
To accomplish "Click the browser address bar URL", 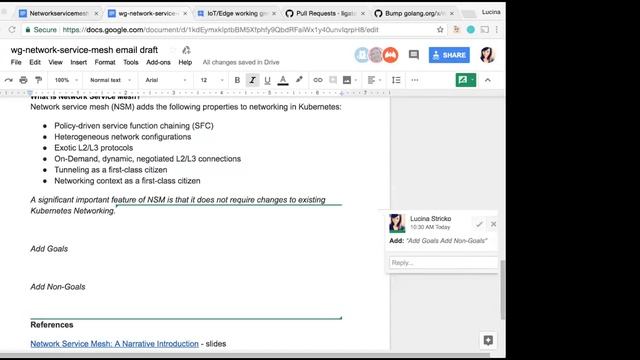I will [220, 29].
